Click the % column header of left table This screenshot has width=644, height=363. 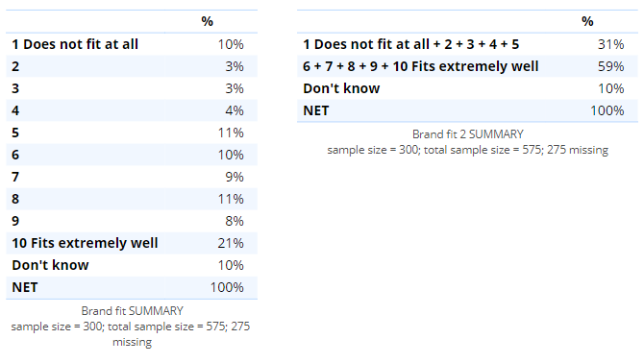click(x=207, y=22)
